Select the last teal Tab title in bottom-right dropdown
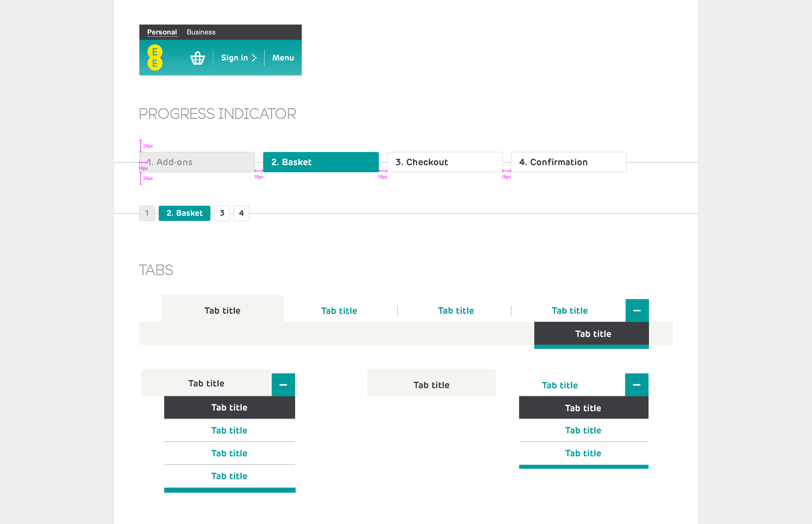The height and width of the screenshot is (524, 812). [x=583, y=453]
